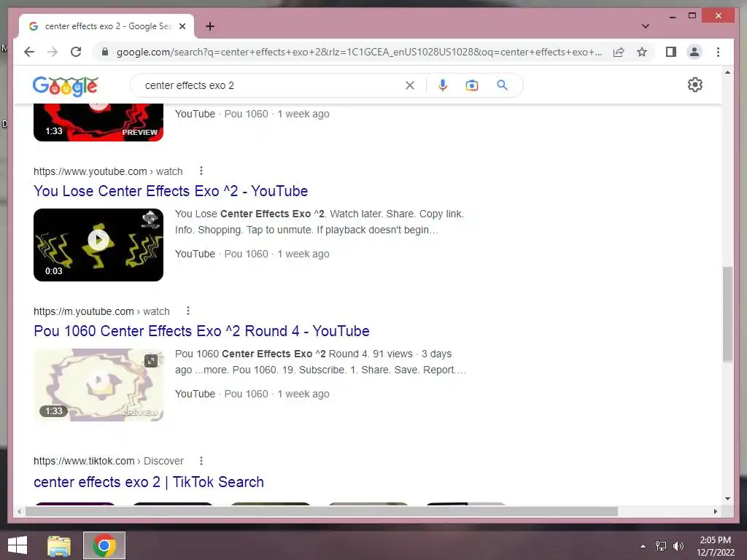Play the 0:03 You Lose video thumbnail

(x=98, y=245)
